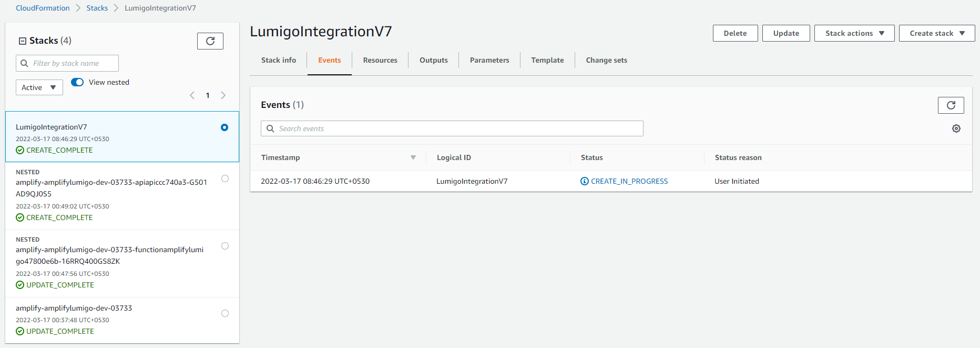Open Stack actions dropdown
The width and height of the screenshot is (980, 348).
pyautogui.click(x=854, y=33)
